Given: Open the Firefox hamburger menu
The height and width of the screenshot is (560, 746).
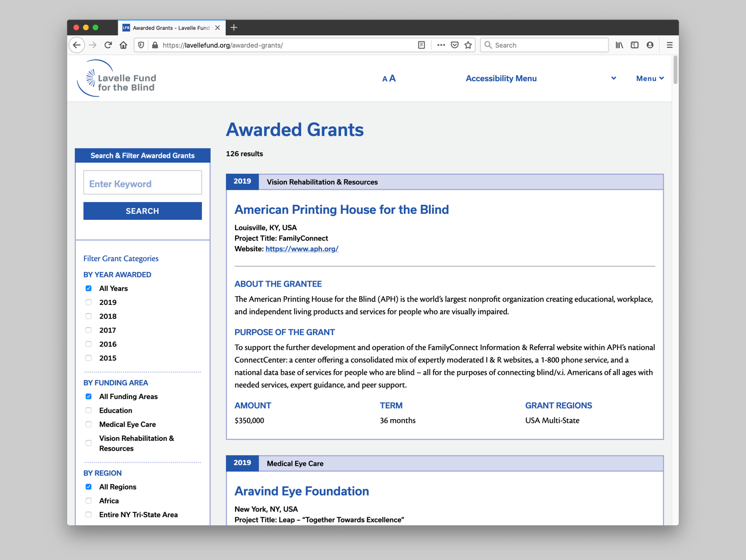Looking at the screenshot, I should point(670,45).
